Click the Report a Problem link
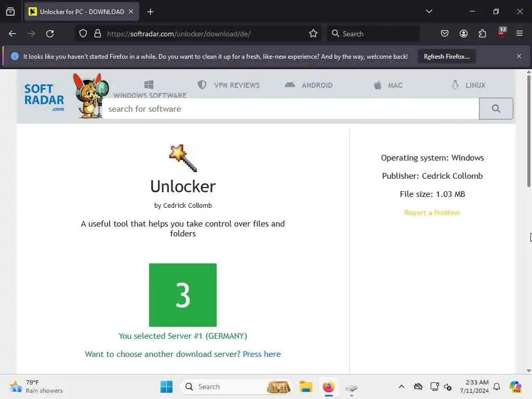Viewport: 532px width, 399px height. tap(432, 212)
